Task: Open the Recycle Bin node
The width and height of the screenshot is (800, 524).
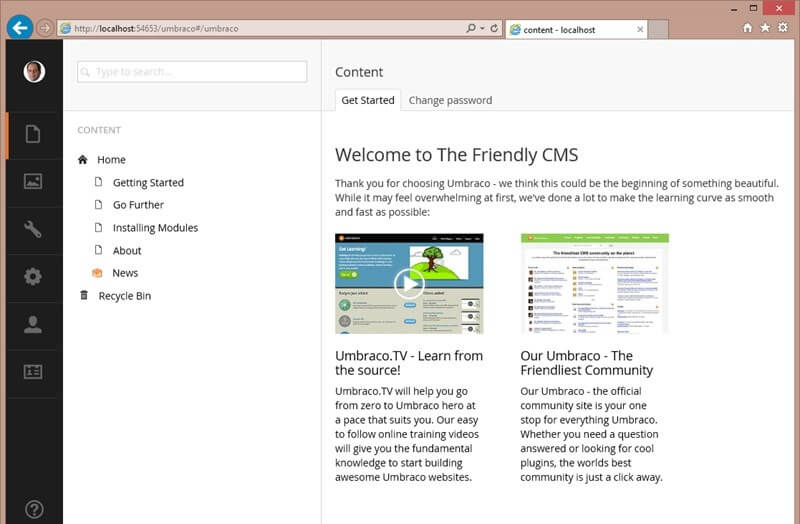Action: pyautogui.click(x=124, y=296)
